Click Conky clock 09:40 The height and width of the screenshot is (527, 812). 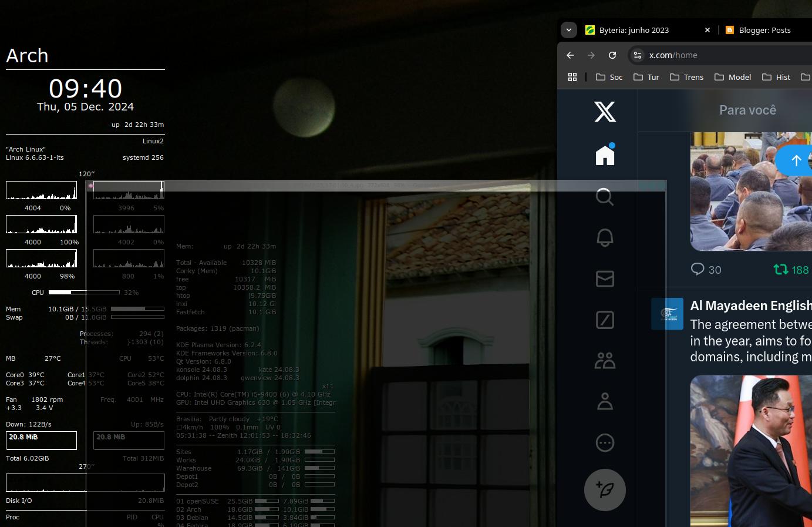pyautogui.click(x=85, y=88)
